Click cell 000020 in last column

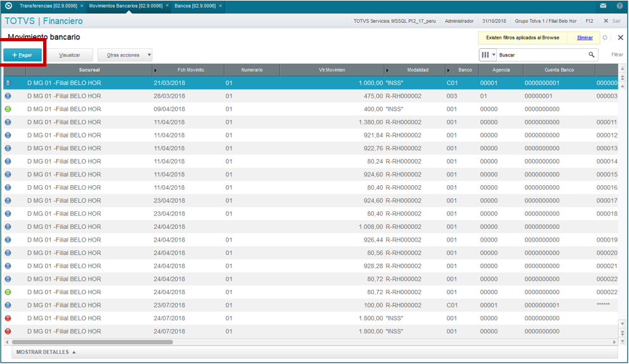(607, 253)
